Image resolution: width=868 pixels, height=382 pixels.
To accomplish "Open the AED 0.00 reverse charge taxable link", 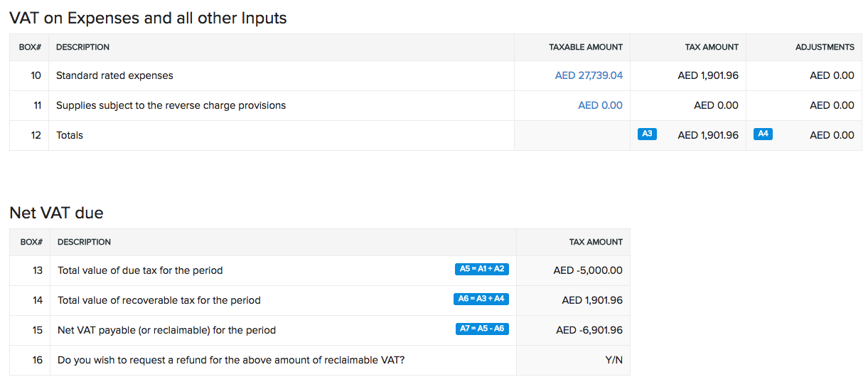I will point(600,105).
